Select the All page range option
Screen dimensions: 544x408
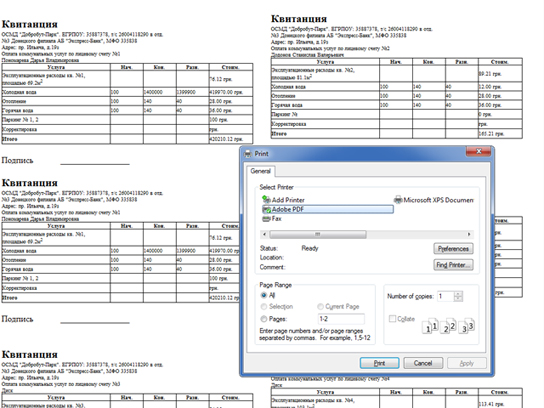pos(264,295)
